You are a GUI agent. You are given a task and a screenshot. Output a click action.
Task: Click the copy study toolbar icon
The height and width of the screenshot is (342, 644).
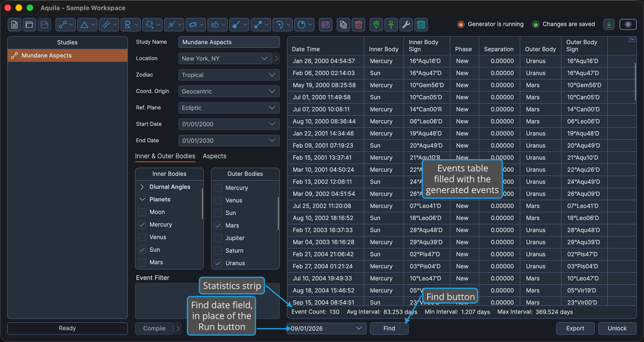coord(343,25)
